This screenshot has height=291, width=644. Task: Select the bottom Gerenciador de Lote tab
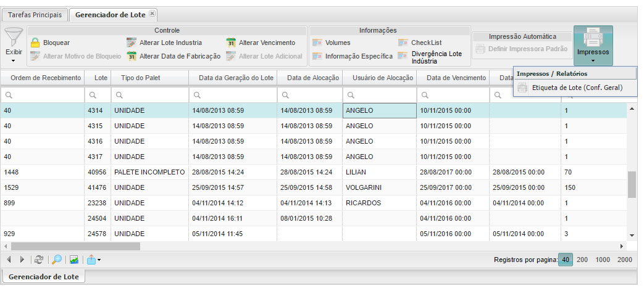pos(44,277)
